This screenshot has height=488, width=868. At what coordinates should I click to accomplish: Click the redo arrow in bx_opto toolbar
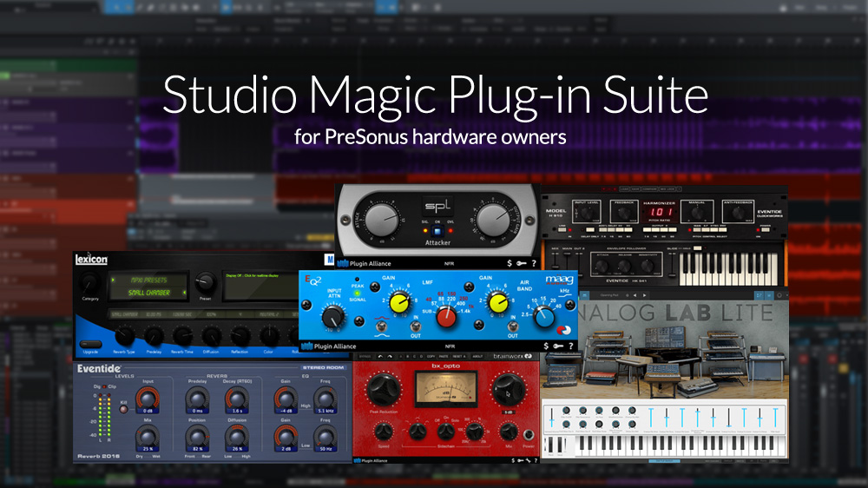coord(390,356)
